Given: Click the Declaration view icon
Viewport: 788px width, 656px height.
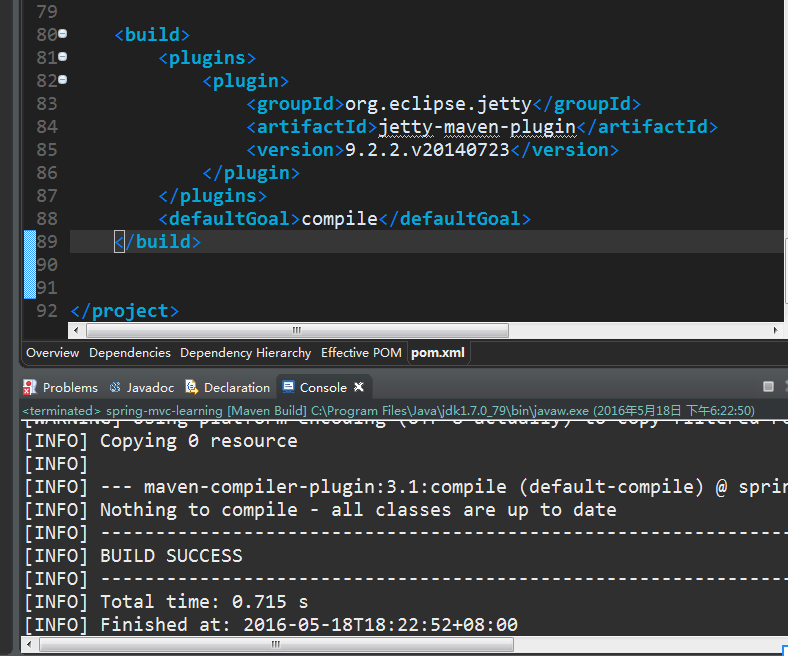Looking at the screenshot, I should point(192,387).
